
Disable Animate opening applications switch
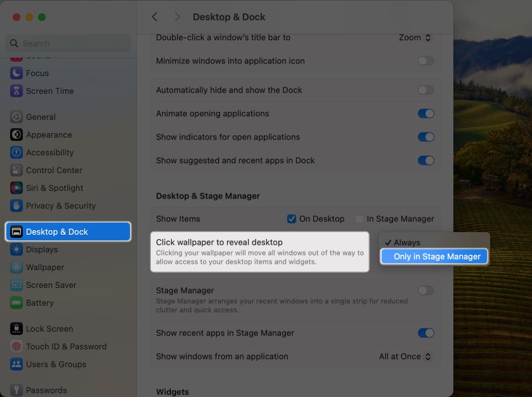click(x=426, y=114)
